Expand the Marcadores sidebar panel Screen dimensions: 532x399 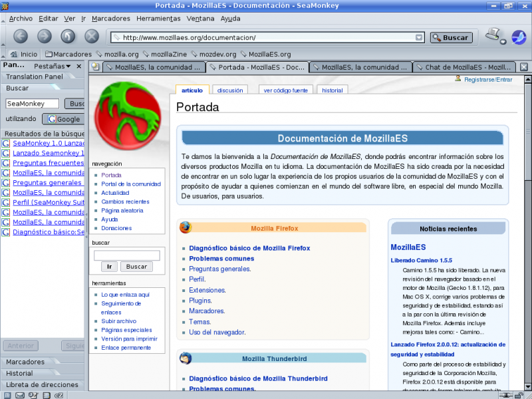(x=25, y=362)
